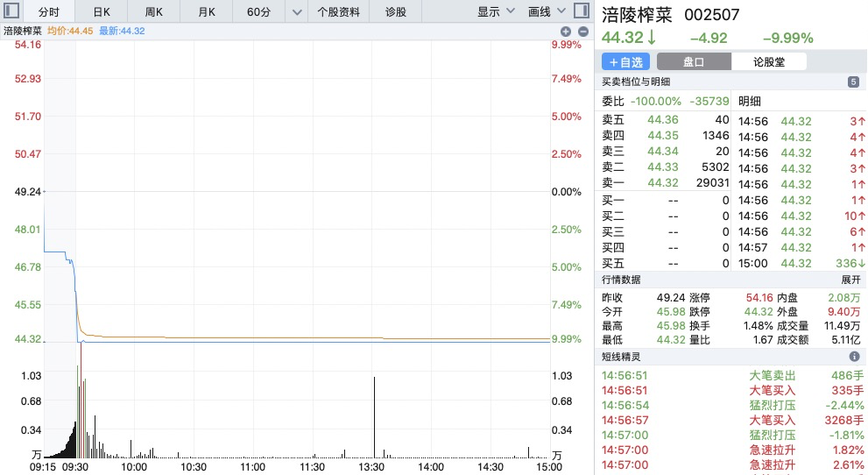Open the 周K weekly chart tab
The image size is (868, 475).
pos(154,11)
